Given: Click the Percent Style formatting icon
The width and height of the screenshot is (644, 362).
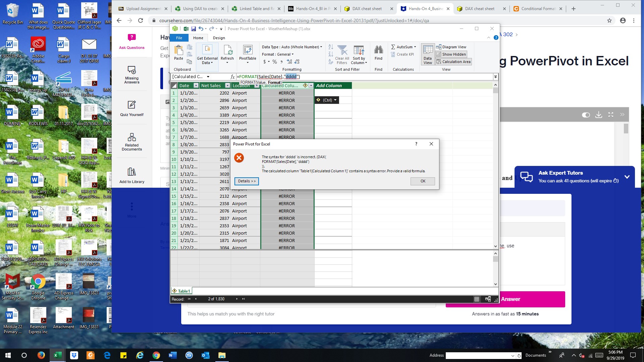Looking at the screenshot, I should point(274,62).
